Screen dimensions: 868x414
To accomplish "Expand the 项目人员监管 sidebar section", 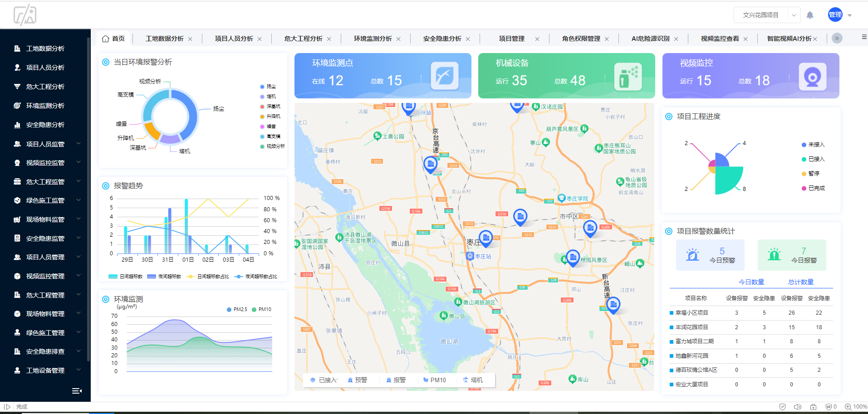I will 45,144.
